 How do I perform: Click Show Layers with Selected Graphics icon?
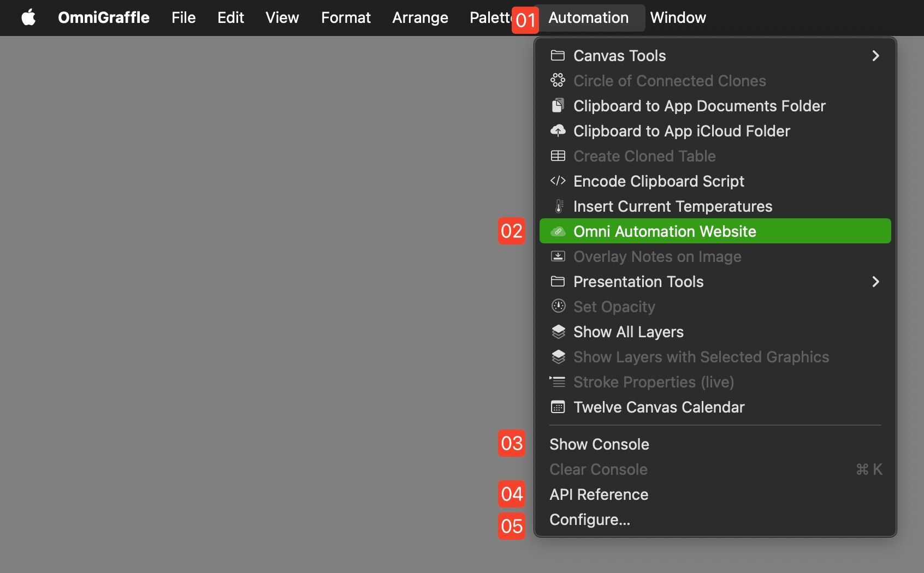558,357
